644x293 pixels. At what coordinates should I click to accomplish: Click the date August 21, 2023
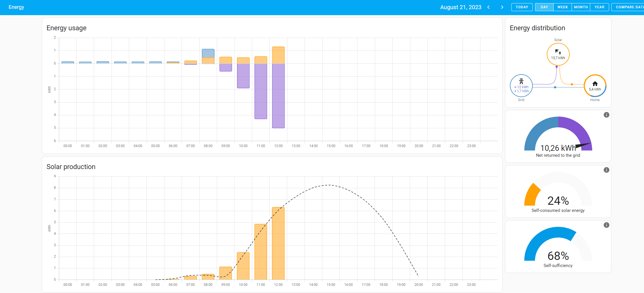pos(461,7)
